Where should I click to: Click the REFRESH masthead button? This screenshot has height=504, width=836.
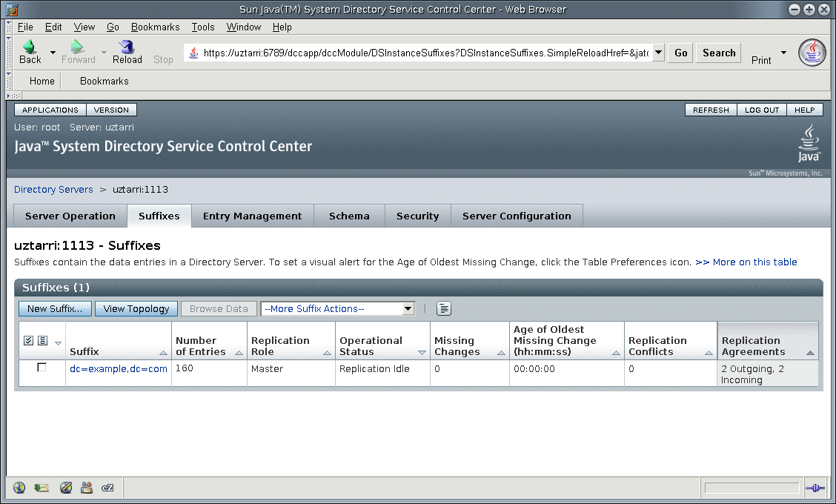pyautogui.click(x=711, y=110)
